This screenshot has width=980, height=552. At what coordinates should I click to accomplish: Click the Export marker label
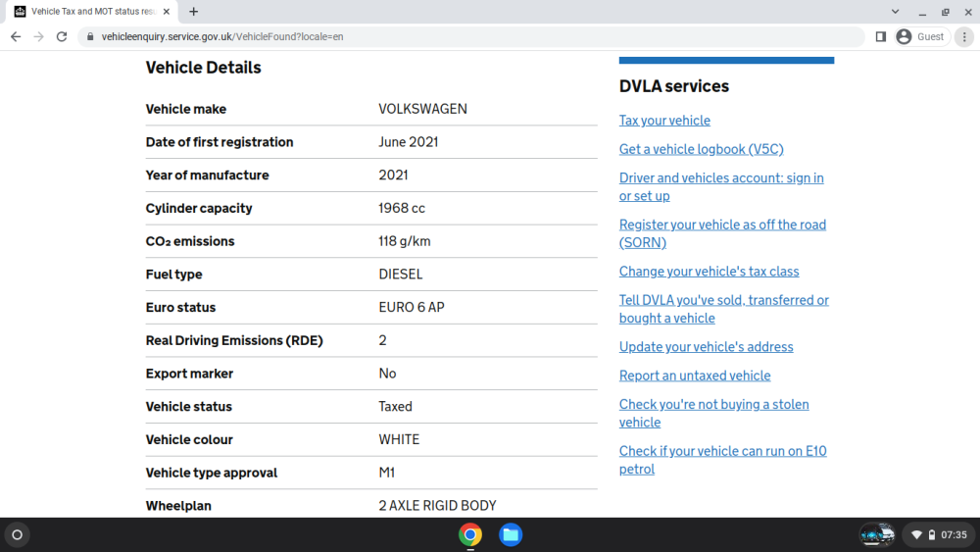click(x=189, y=374)
